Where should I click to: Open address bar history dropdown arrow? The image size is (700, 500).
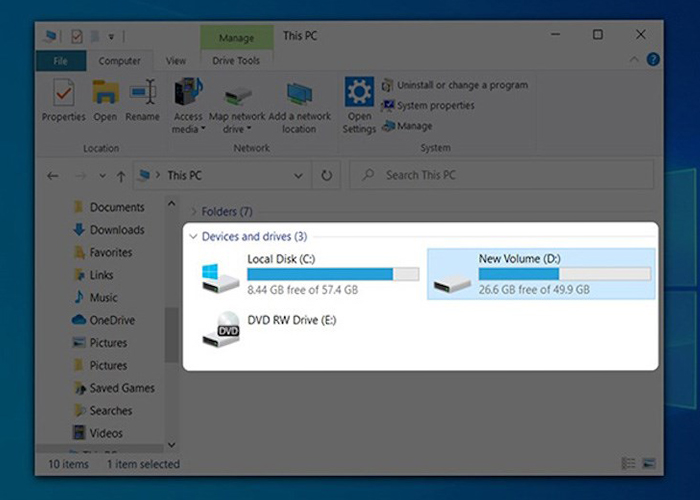point(299,175)
